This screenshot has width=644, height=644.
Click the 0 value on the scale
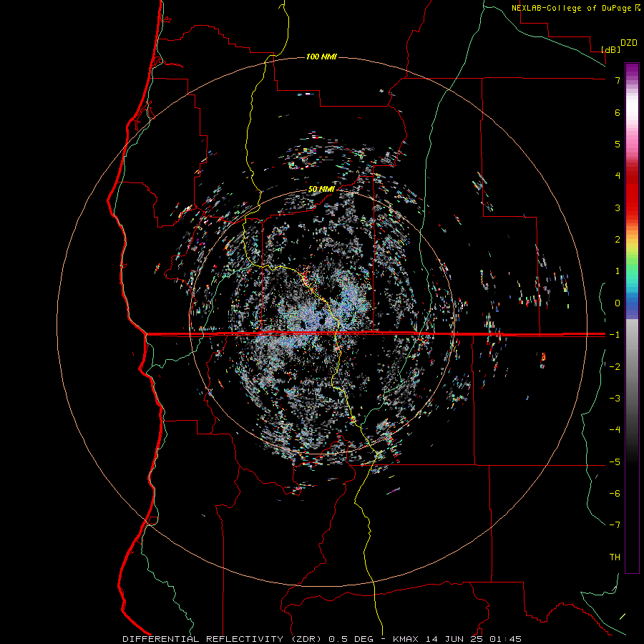618,303
